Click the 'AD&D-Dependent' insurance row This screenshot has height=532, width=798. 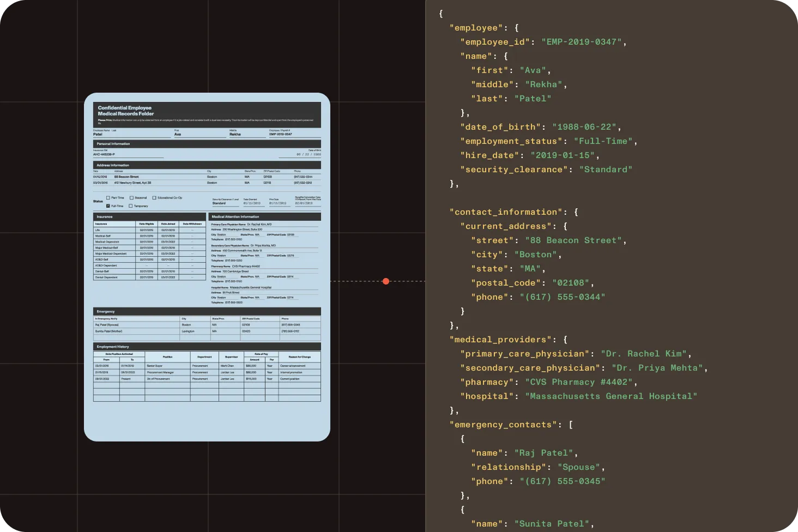coord(149,265)
